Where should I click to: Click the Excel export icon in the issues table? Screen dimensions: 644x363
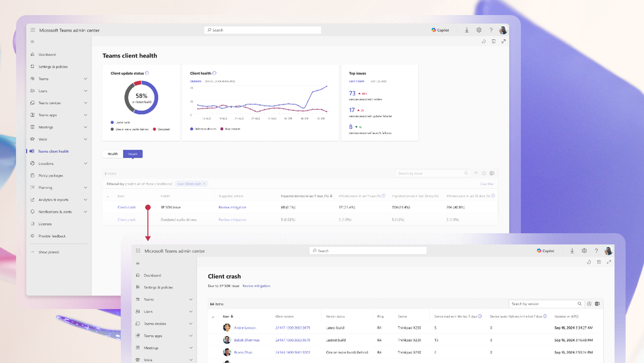[x=492, y=173]
